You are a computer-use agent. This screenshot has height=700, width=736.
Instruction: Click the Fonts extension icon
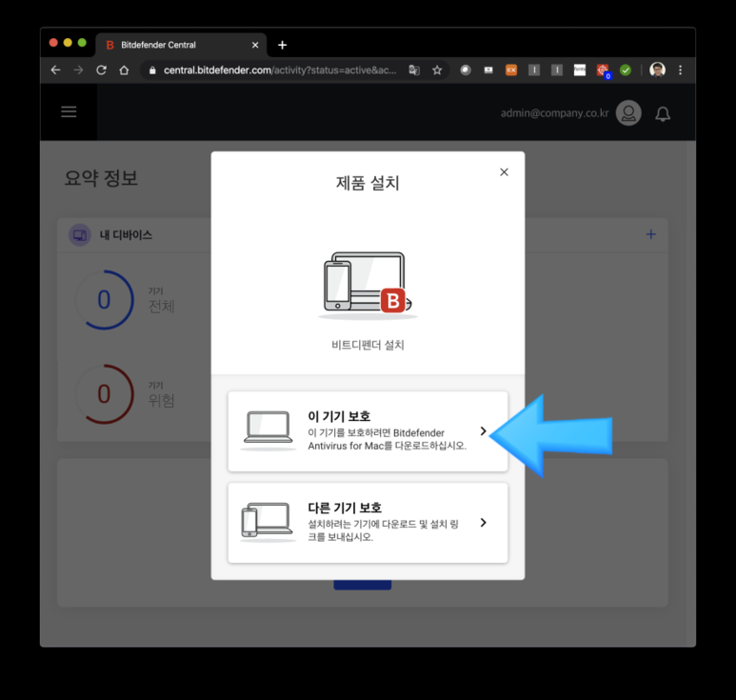580,70
